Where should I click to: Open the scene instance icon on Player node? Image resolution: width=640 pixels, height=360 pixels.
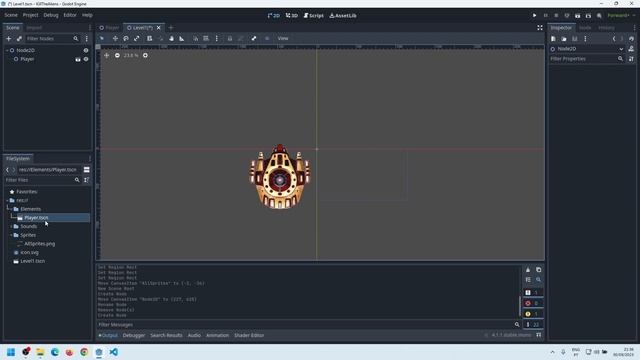pos(78,59)
